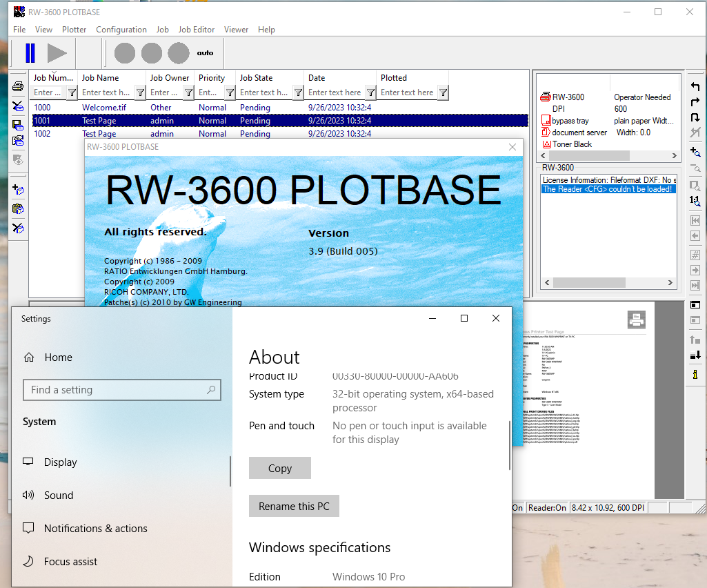Screen dimensions: 707x588
Task: Select job row 1002 Test Page
Action: coord(279,134)
